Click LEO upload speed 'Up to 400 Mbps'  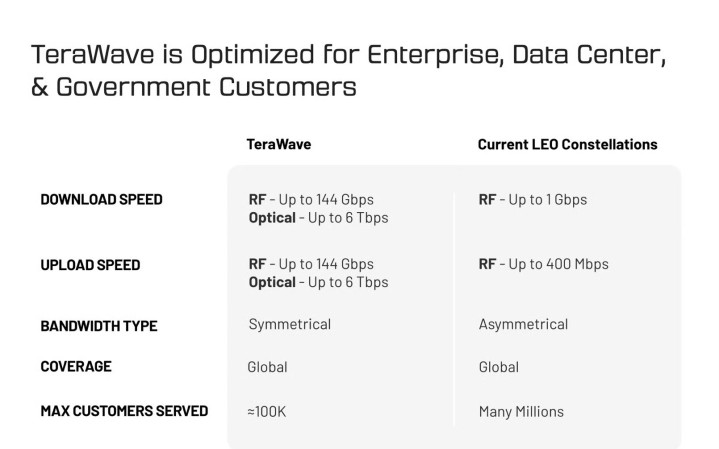pos(543,264)
